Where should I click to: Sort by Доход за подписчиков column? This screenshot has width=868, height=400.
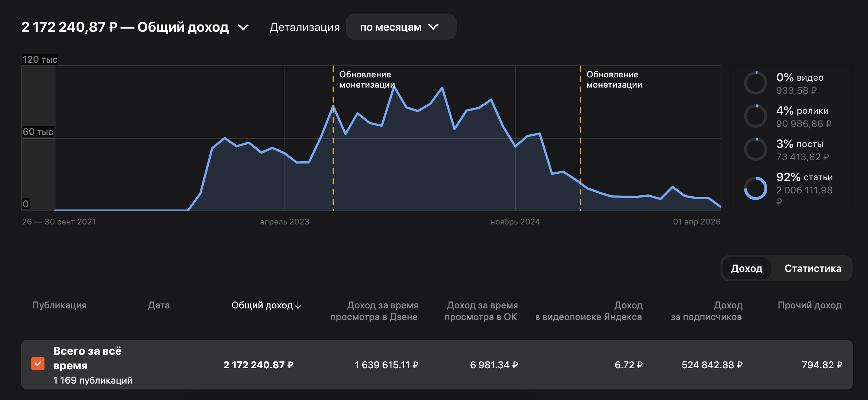[x=706, y=311]
